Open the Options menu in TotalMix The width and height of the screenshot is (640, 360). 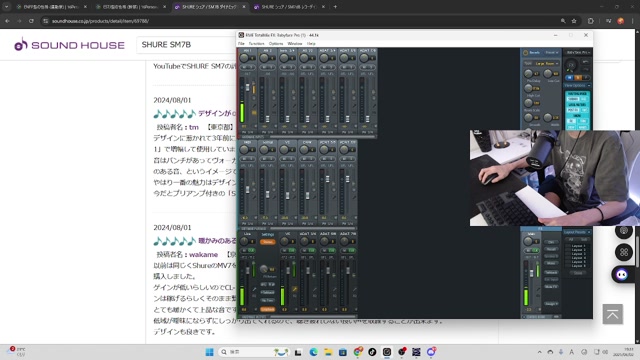click(276, 44)
